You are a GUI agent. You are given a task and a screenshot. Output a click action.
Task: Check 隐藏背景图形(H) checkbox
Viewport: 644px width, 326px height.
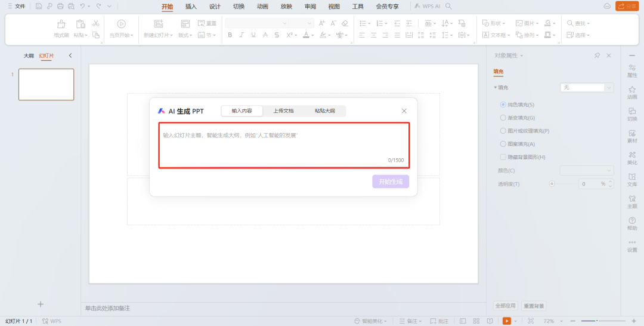(x=503, y=157)
